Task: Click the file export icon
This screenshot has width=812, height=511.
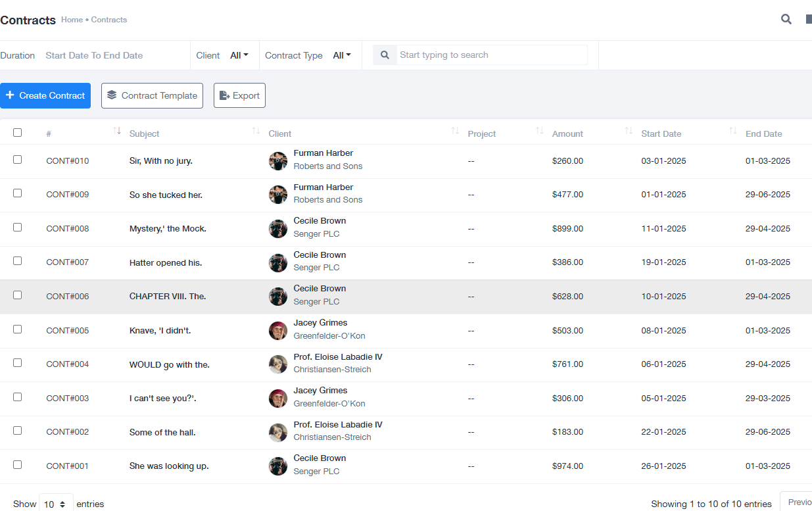Action: pyautogui.click(x=224, y=95)
